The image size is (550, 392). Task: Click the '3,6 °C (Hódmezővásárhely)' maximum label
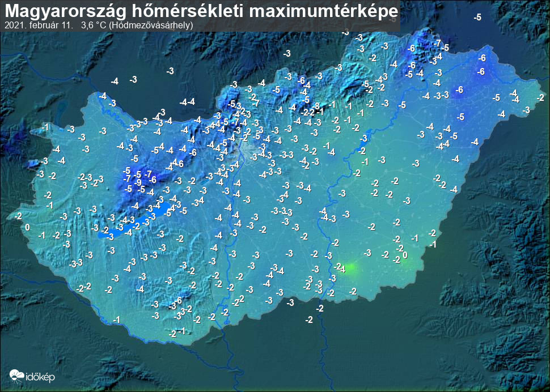pos(137,25)
